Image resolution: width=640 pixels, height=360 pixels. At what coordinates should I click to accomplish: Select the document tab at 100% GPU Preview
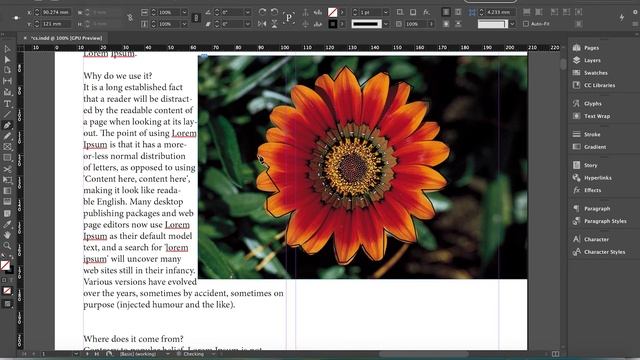tap(66, 38)
